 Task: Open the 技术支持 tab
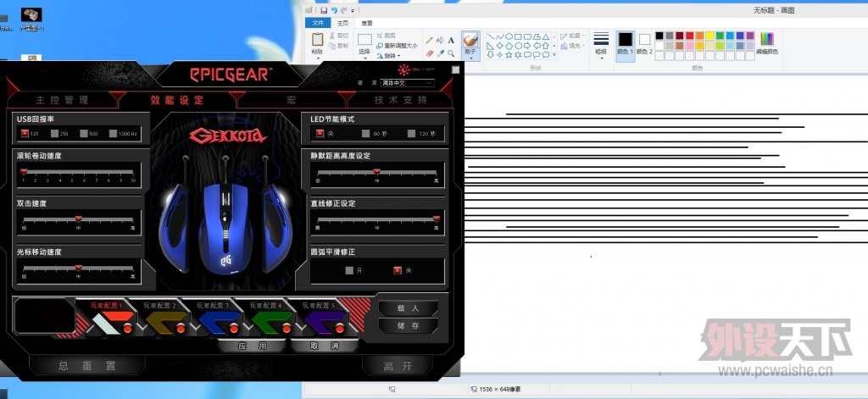(401, 100)
